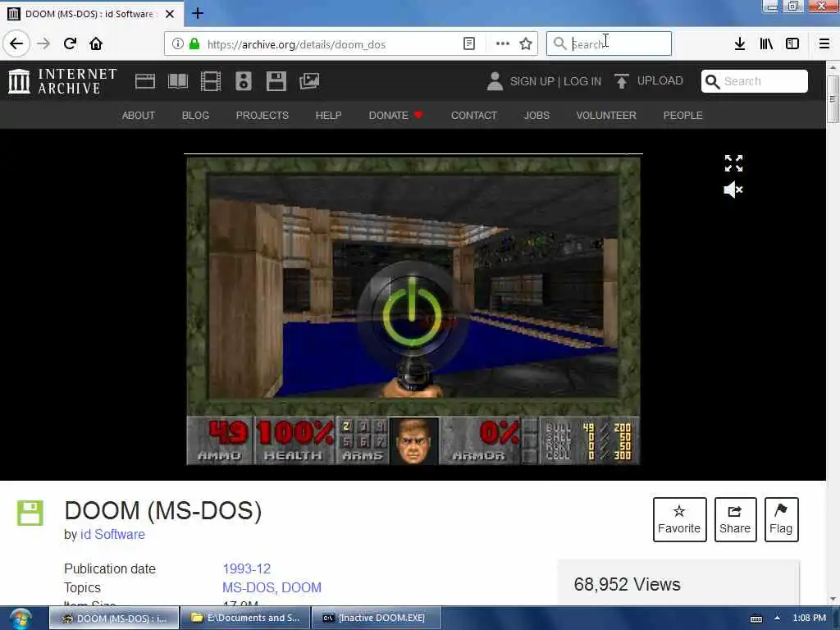
Task: Flag this item
Action: 781,519
